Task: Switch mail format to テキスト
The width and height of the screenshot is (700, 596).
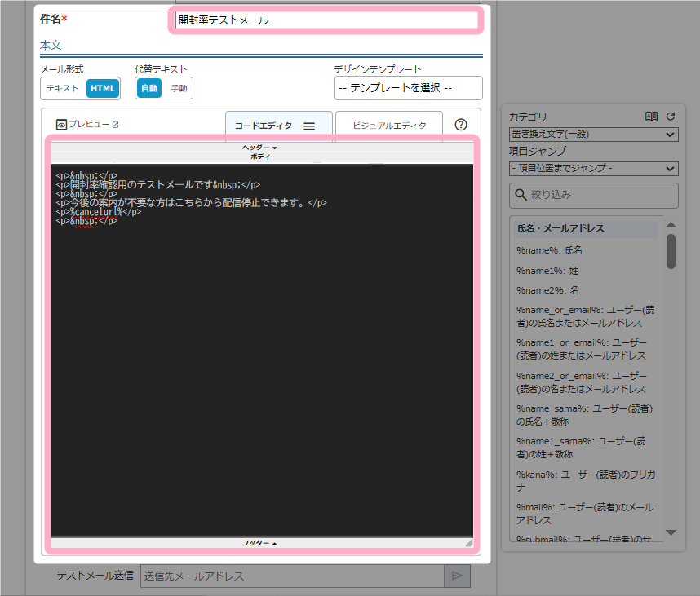Action: (63, 88)
